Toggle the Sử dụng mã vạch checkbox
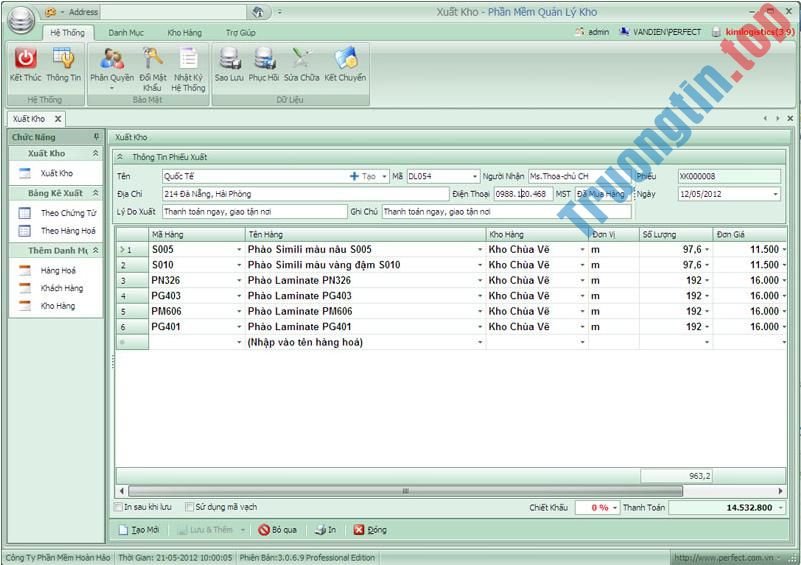The width and height of the screenshot is (801, 565). pyautogui.click(x=190, y=507)
